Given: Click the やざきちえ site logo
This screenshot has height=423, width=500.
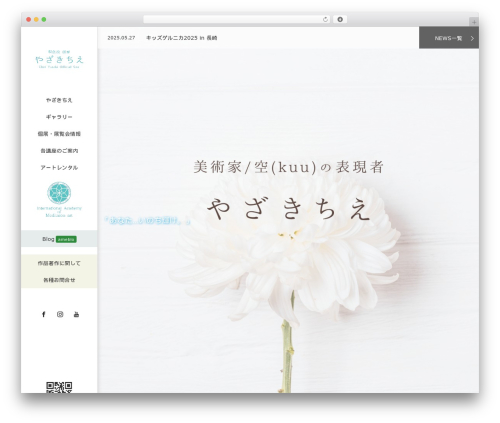Looking at the screenshot, I should (x=59, y=59).
